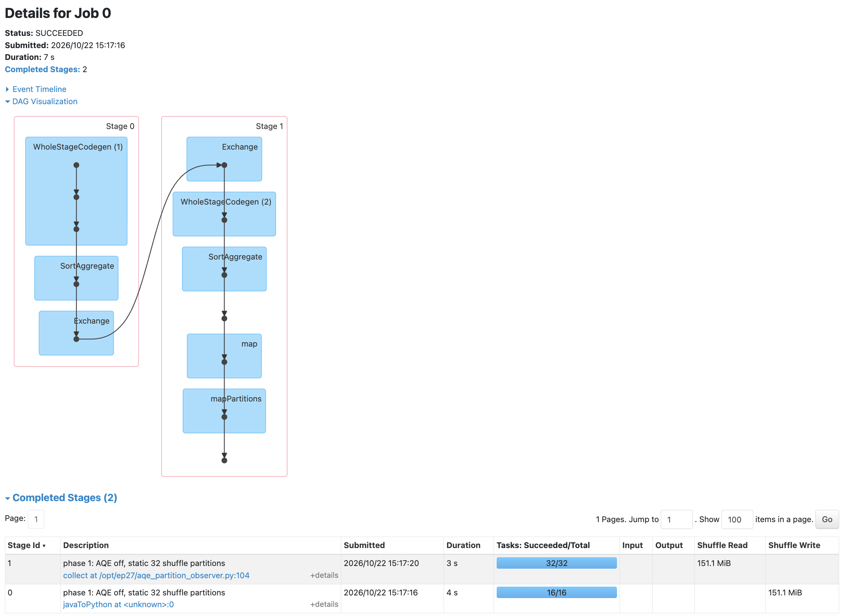Viewport: 846px width, 616px height.
Task: Show +details for stage 0
Action: tap(324, 604)
